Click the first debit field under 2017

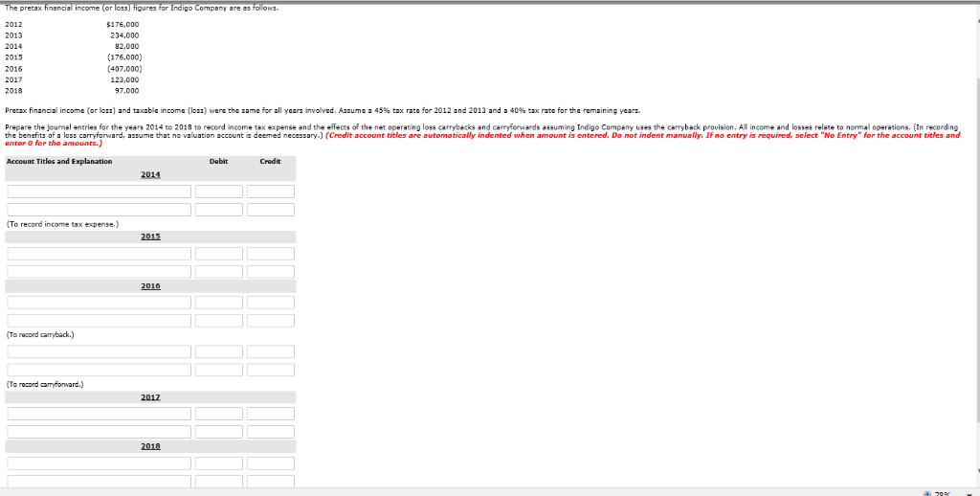click(219, 414)
